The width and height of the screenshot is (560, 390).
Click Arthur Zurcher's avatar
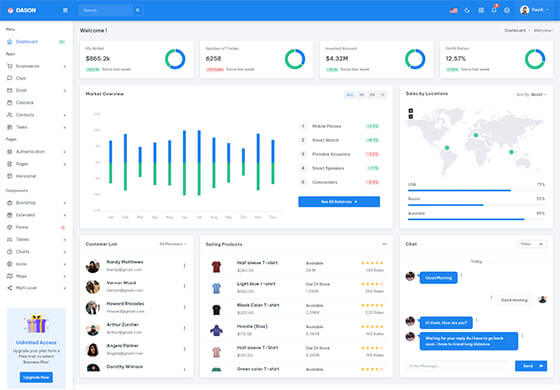[93, 329]
